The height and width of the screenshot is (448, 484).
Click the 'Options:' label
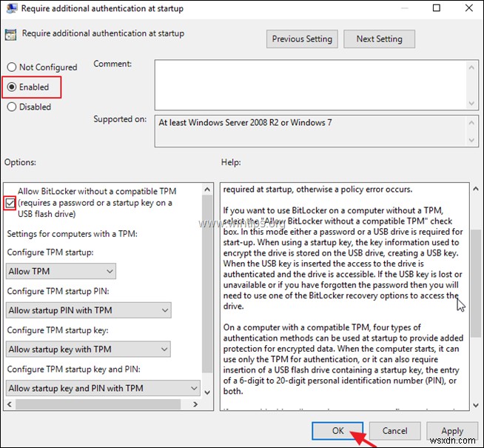click(x=20, y=162)
